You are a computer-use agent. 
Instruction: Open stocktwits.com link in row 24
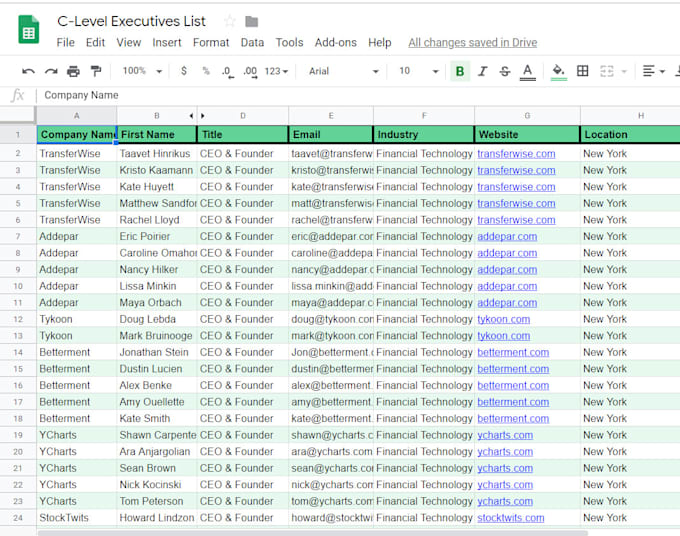510,518
